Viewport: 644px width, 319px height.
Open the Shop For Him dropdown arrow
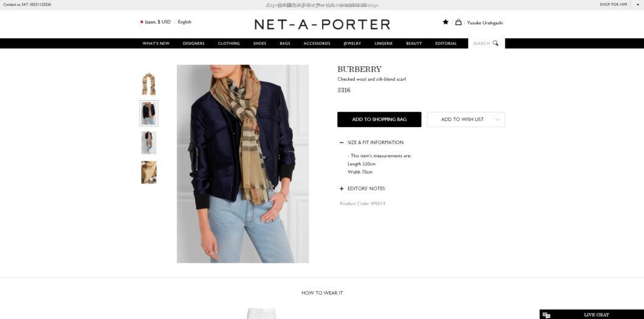coord(637,4)
